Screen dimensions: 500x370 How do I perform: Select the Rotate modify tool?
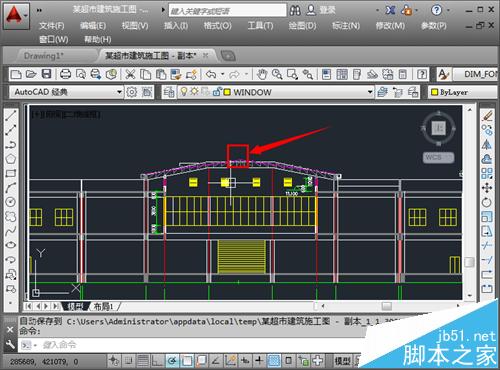click(487, 202)
